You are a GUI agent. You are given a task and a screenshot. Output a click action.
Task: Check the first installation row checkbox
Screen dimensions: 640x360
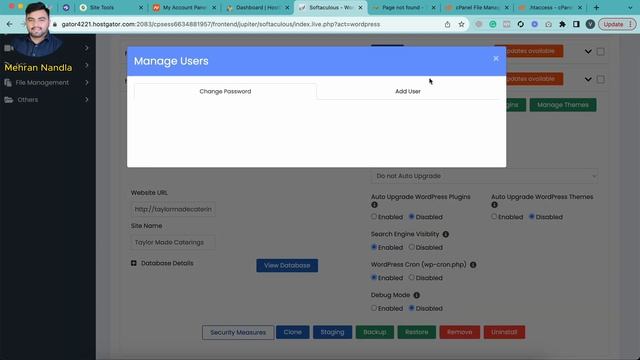[600, 51]
